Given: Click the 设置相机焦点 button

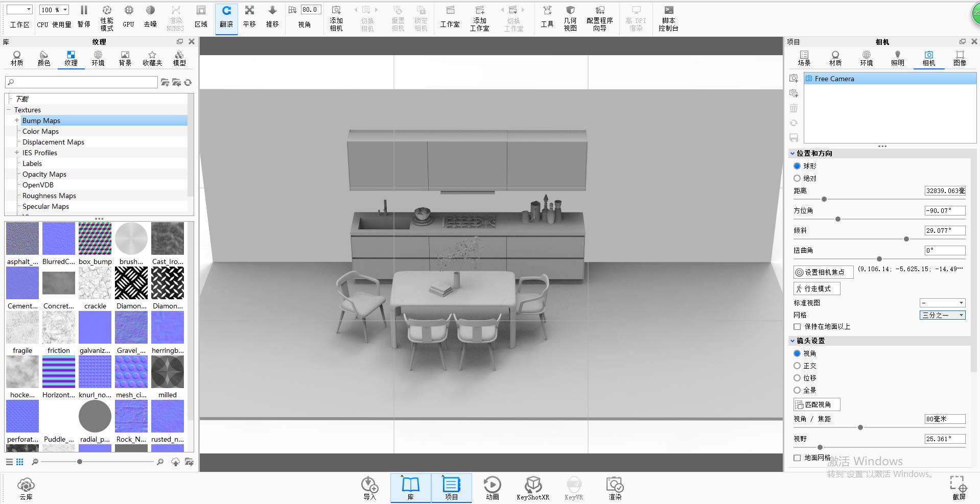Looking at the screenshot, I should click(823, 272).
